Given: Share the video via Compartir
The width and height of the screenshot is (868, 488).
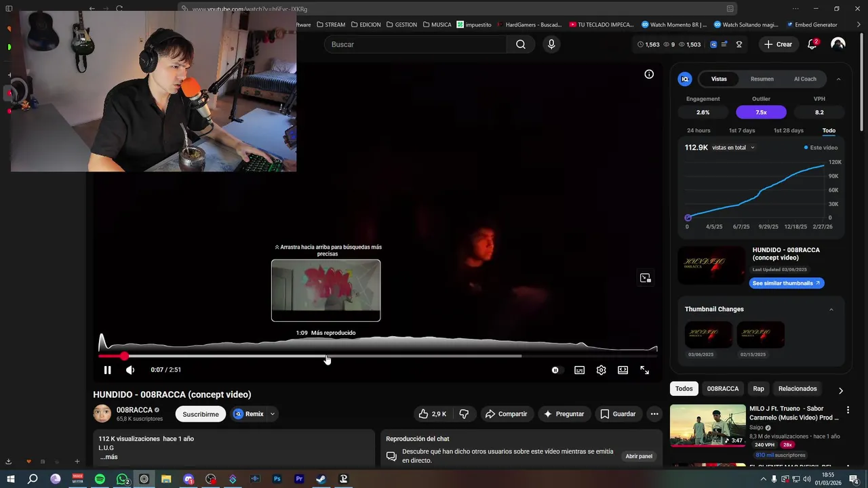Looking at the screenshot, I should [x=506, y=413].
